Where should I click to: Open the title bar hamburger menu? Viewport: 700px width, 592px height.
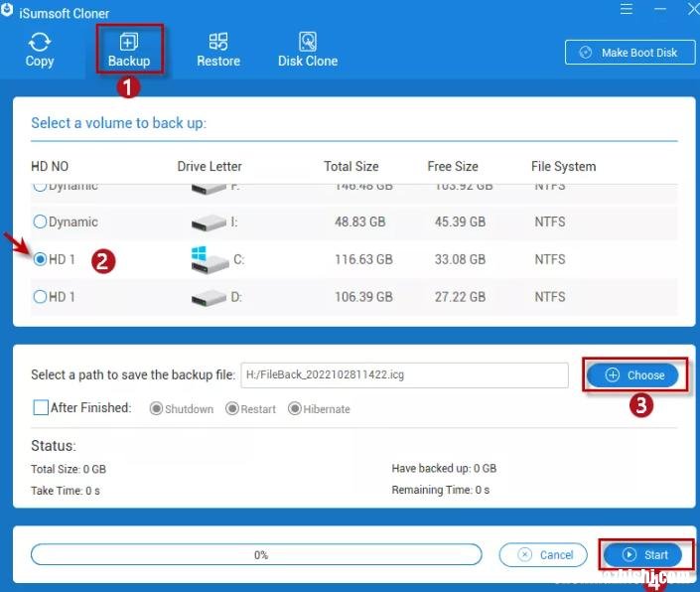pyautogui.click(x=626, y=11)
